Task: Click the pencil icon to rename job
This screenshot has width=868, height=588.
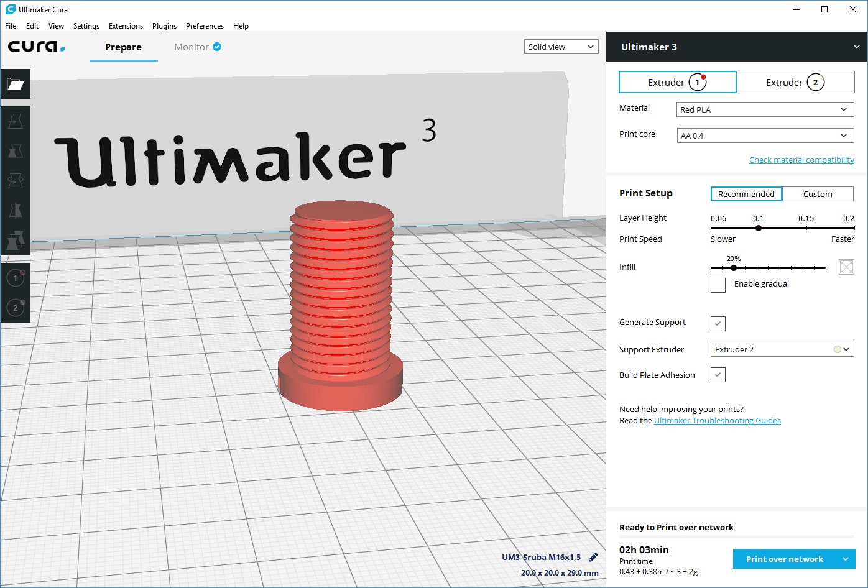Action: pyautogui.click(x=593, y=558)
